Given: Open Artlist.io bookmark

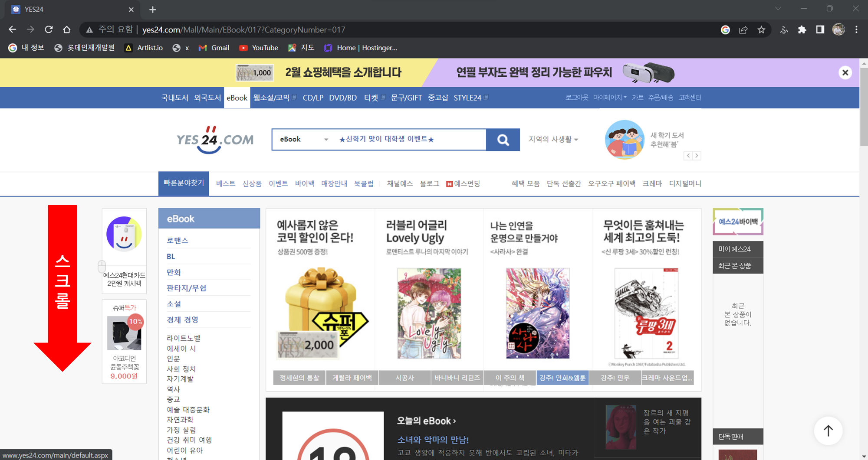Looking at the screenshot, I should pyautogui.click(x=144, y=48).
